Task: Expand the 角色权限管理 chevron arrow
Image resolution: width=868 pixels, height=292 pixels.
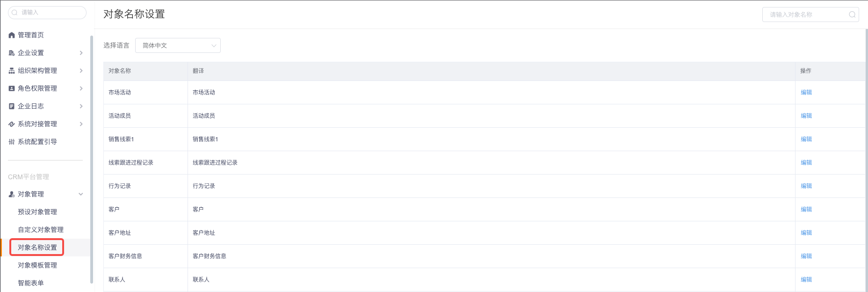Action: pos(81,88)
